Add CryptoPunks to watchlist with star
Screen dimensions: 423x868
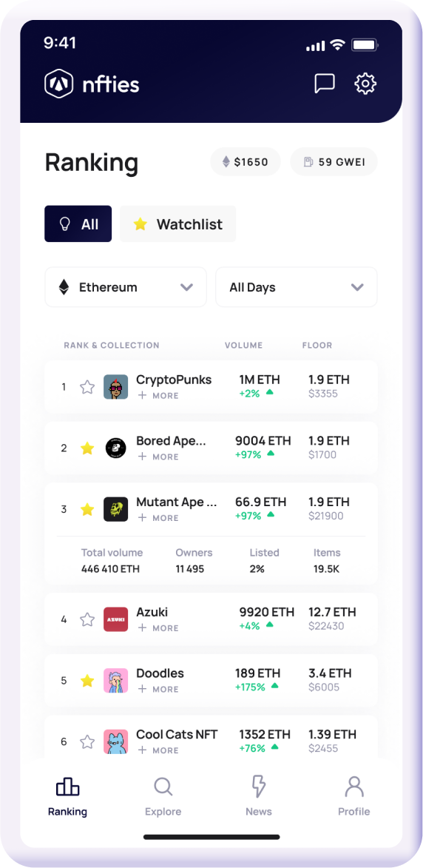coord(87,387)
